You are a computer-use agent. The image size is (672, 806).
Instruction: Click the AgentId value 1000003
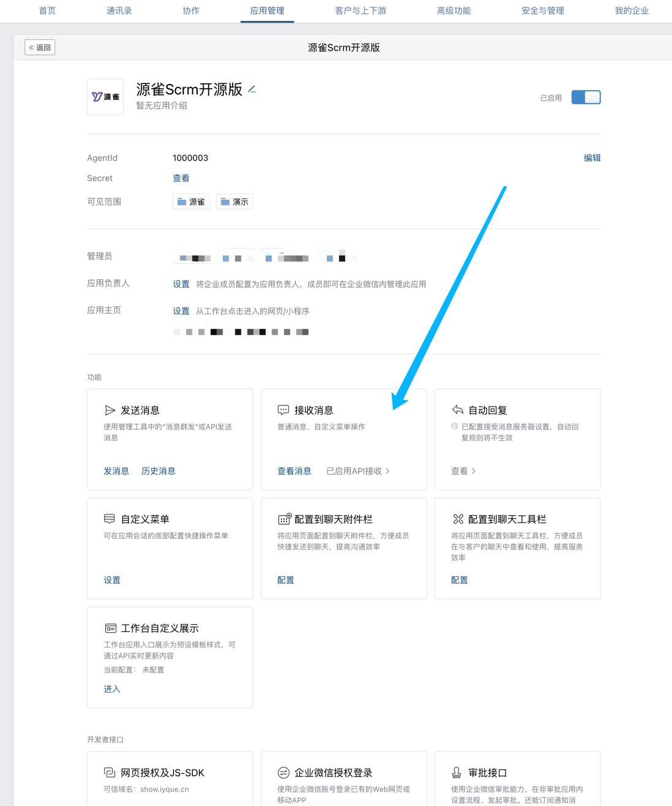190,158
